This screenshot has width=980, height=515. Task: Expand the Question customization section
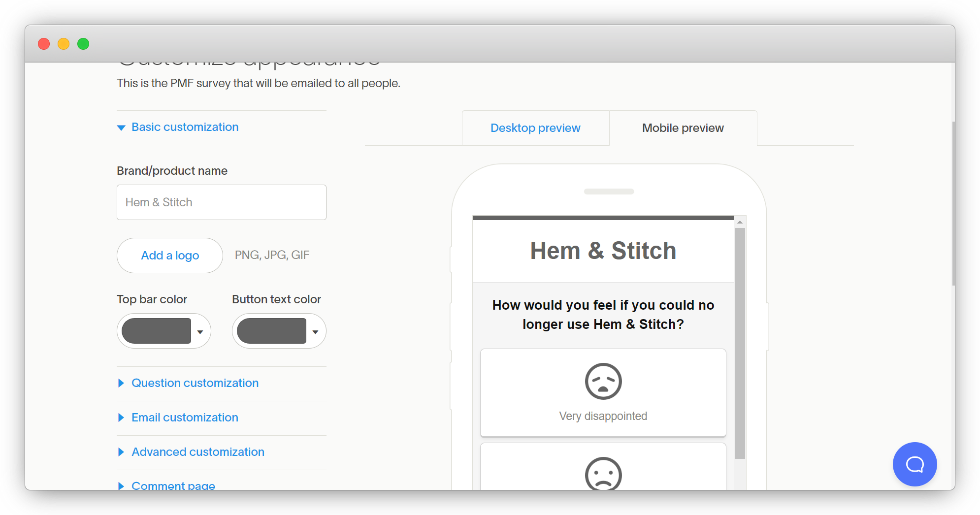pos(188,383)
